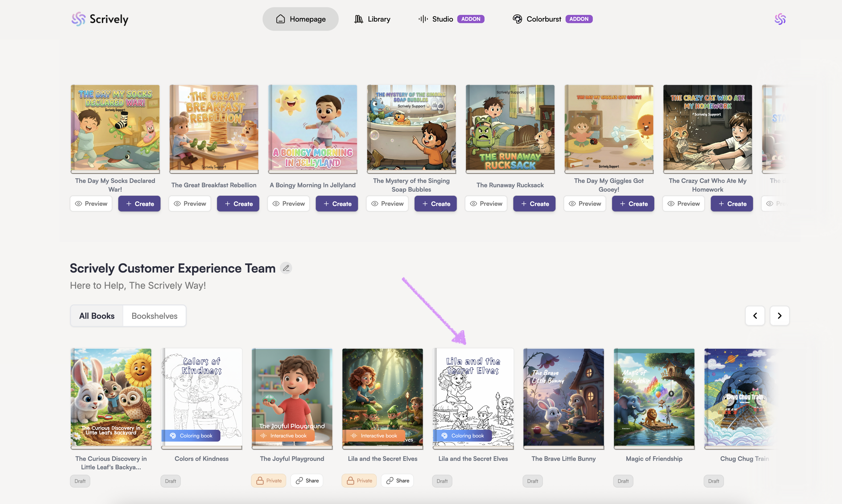The width and height of the screenshot is (842, 504).
Task: Go to previous books with left chevron
Action: click(755, 316)
